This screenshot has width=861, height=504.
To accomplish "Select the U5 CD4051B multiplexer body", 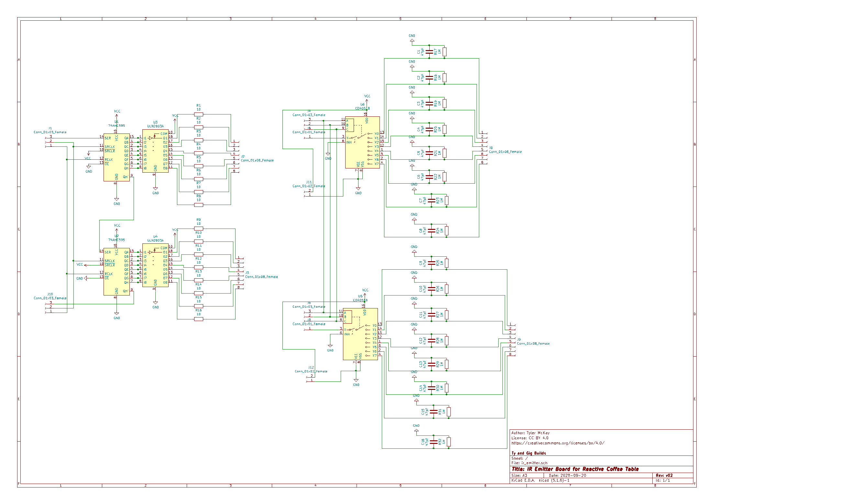I will 360,334.
